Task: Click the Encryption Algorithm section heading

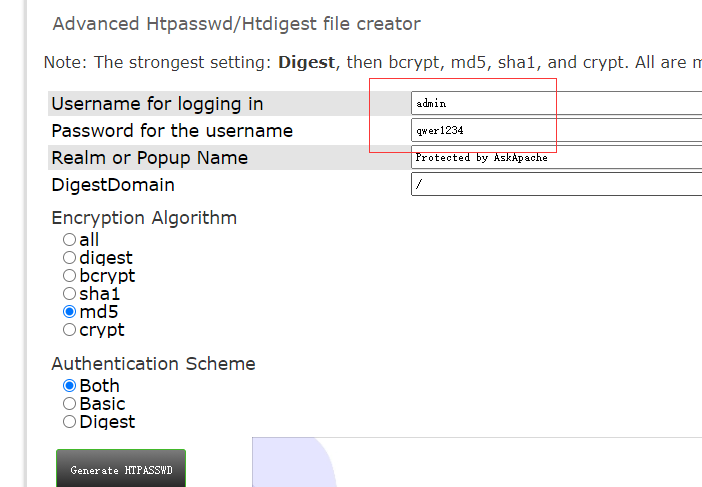Action: [144, 218]
